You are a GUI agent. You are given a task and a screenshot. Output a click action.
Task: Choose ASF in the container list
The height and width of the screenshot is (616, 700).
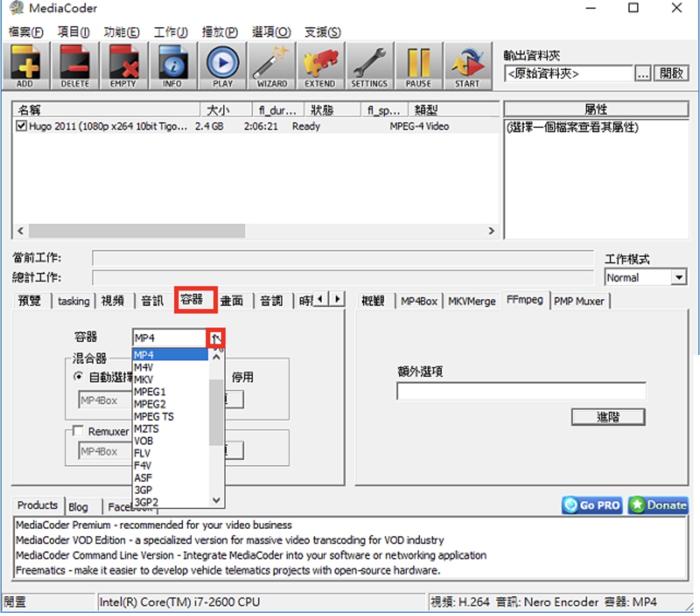click(x=170, y=478)
